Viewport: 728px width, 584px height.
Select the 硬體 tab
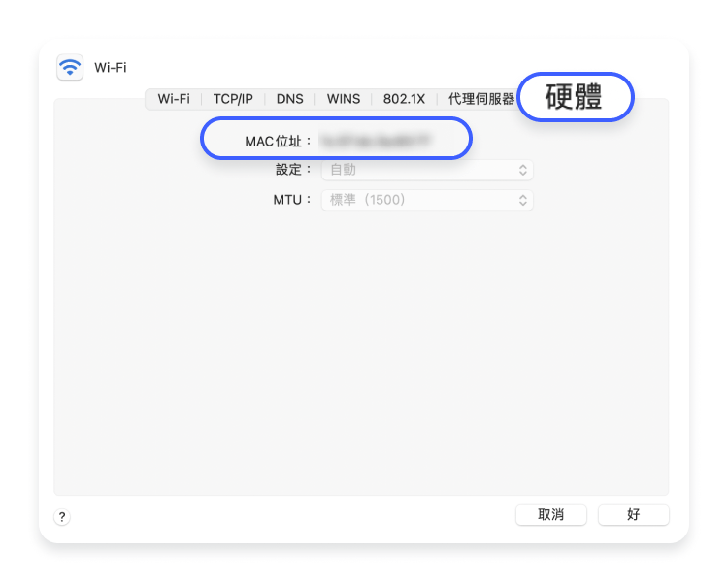[576, 97]
